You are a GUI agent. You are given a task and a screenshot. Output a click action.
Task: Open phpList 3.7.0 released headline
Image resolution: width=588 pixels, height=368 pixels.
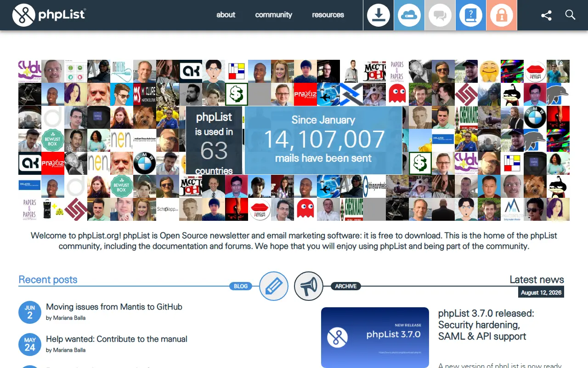[x=486, y=325]
